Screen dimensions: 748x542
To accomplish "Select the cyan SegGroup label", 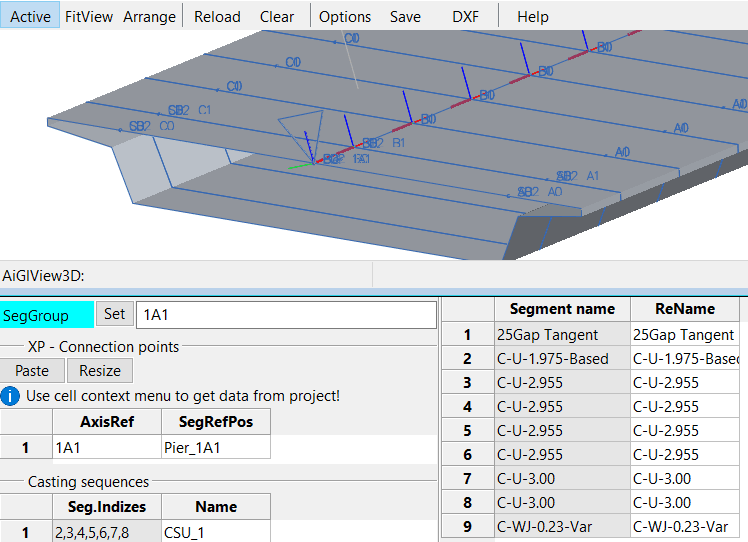I will (x=47, y=315).
